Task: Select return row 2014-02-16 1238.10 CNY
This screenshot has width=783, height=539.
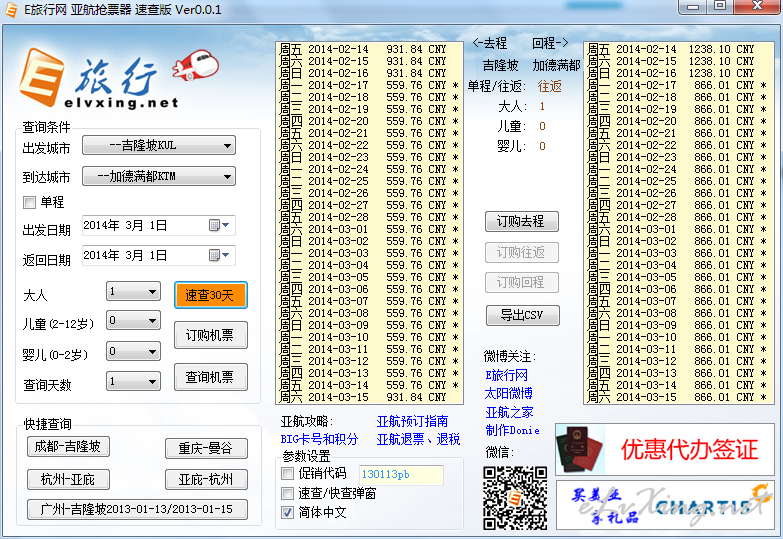Action: (x=678, y=73)
